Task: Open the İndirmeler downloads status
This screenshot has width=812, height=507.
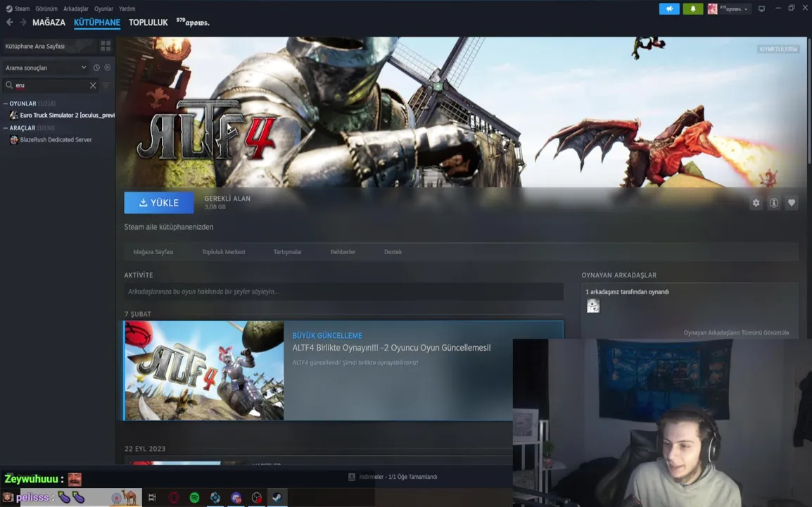Action: coord(398,477)
